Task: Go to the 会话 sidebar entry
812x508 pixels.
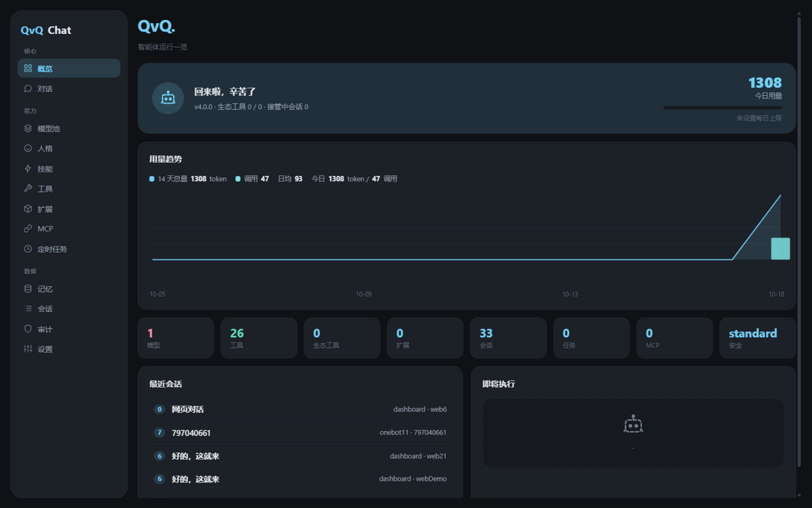Action: point(69,309)
